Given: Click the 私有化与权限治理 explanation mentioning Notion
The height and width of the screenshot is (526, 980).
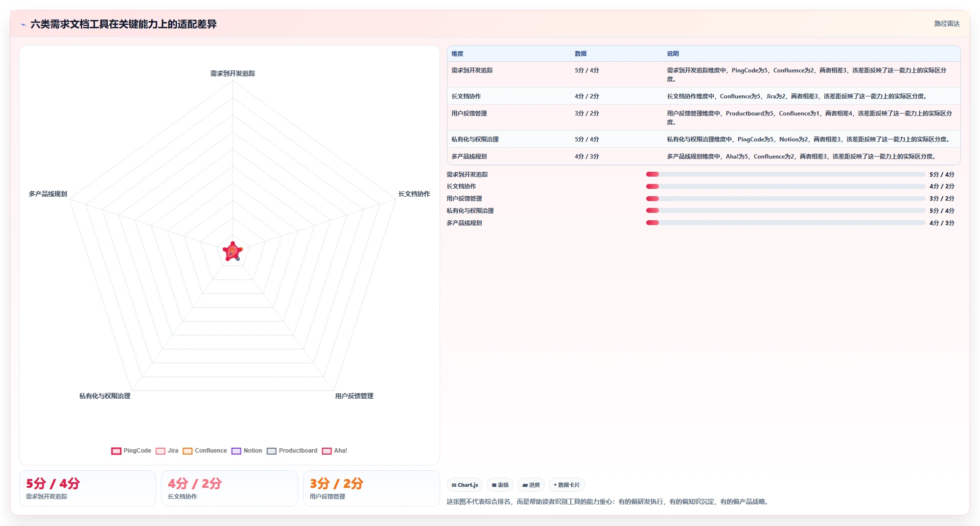Looking at the screenshot, I should tap(809, 139).
